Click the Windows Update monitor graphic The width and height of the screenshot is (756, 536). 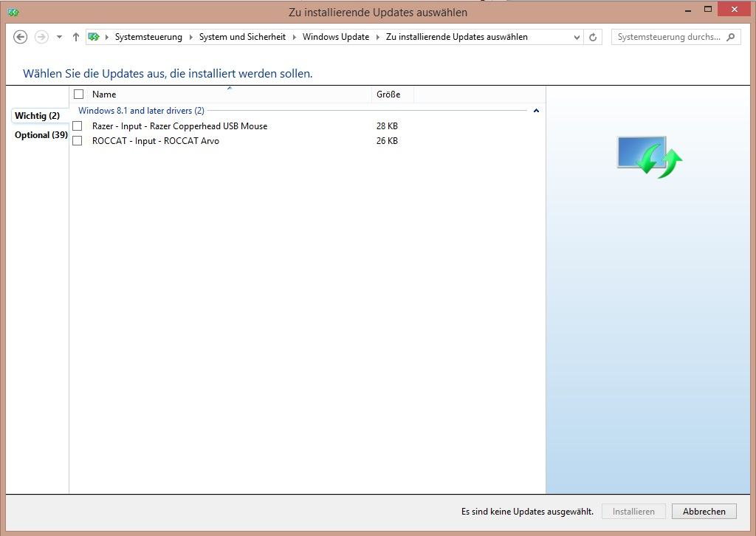(x=649, y=157)
